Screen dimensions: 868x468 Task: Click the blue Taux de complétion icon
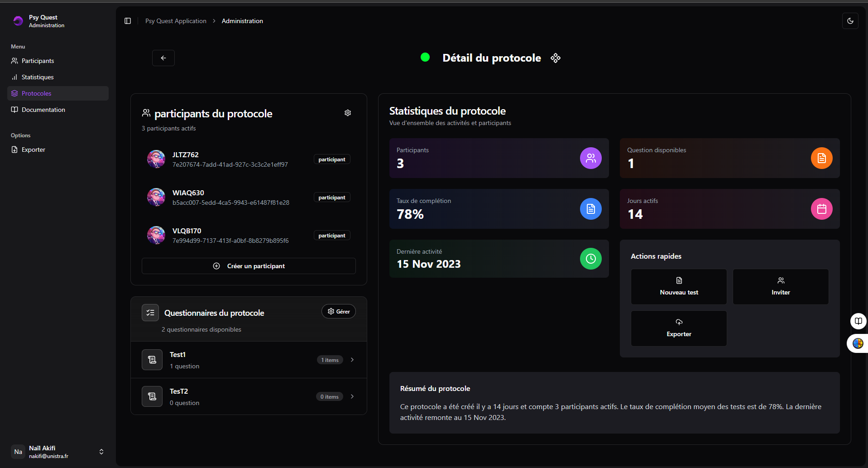click(590, 209)
